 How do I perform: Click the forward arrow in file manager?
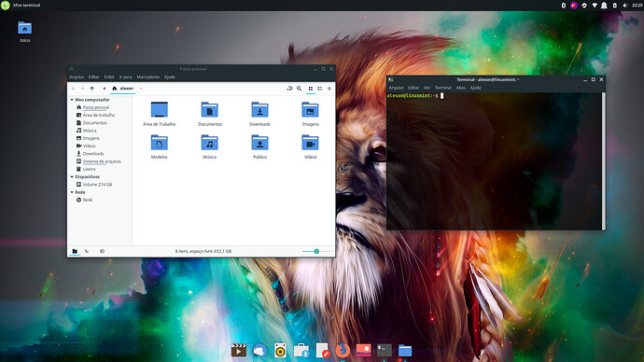82,89
